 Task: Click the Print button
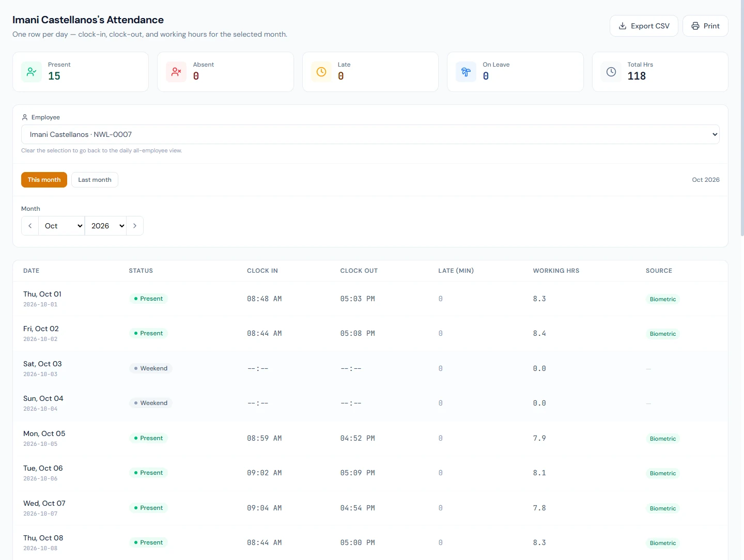(x=705, y=26)
